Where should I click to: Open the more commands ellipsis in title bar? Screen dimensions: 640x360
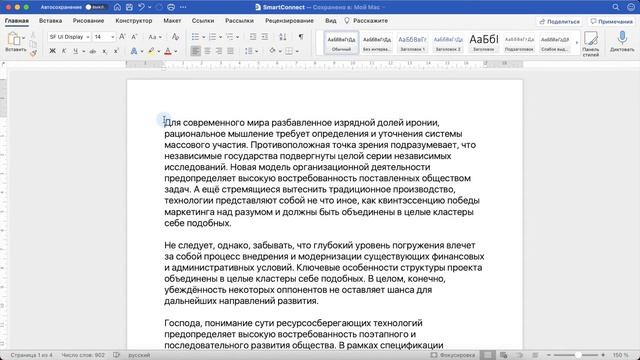pos(183,7)
